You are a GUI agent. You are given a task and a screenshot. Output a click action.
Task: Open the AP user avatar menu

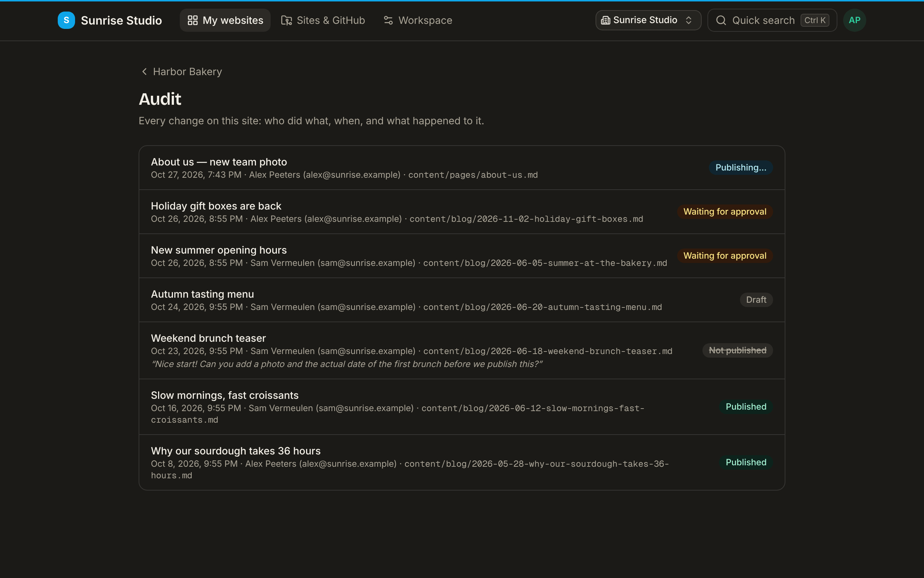pyautogui.click(x=854, y=20)
